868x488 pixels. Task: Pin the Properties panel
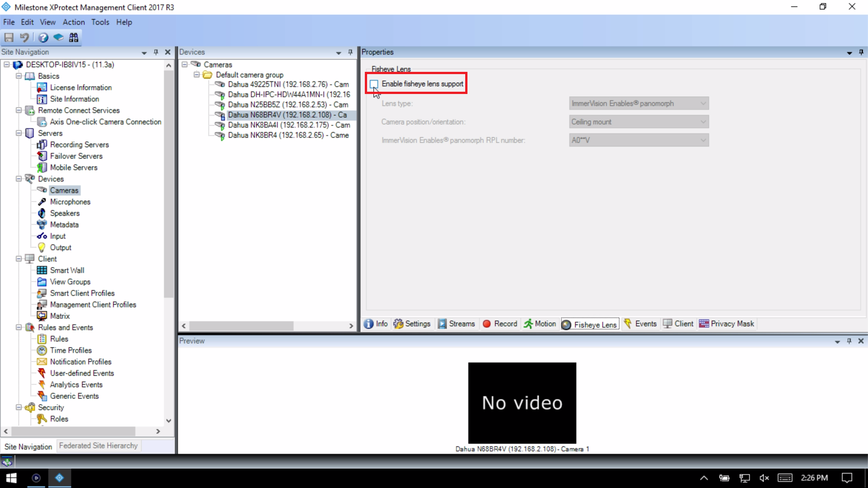[x=861, y=52]
